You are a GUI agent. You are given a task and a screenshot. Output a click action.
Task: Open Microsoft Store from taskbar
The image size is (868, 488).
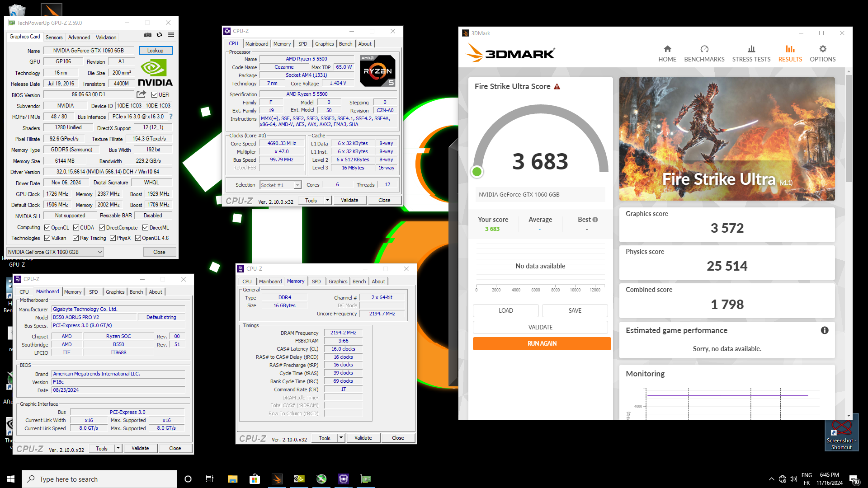pos(255,479)
